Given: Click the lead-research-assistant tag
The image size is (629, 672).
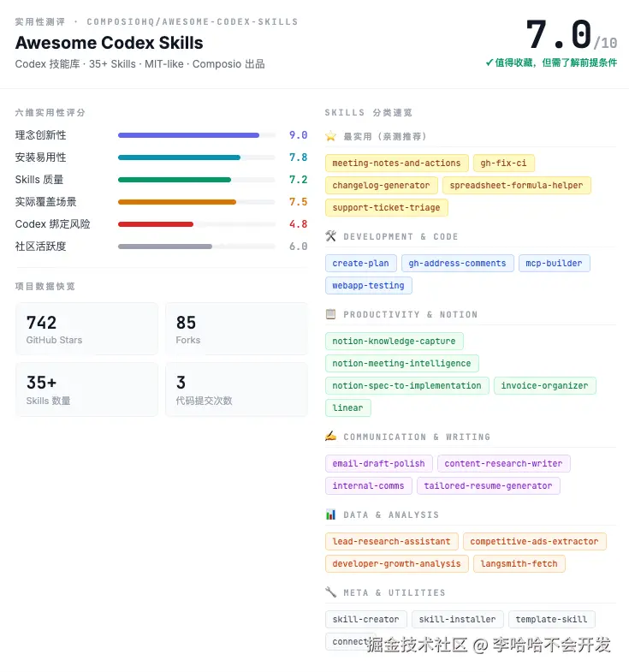Looking at the screenshot, I should 391,542.
